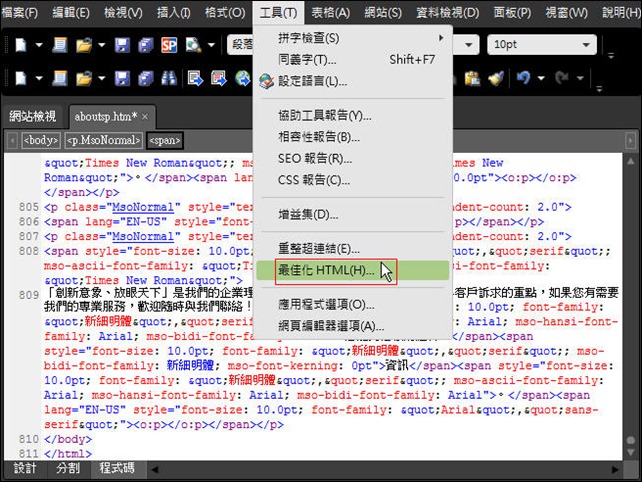642x482 pixels.
Task: Click the red Publish changed files icon
Action: [x=219, y=78]
